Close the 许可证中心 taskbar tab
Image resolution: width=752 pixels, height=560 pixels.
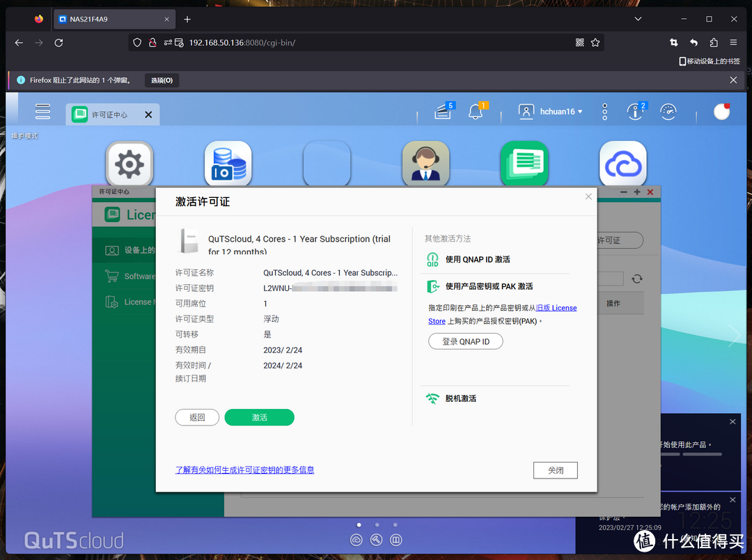coord(149,115)
